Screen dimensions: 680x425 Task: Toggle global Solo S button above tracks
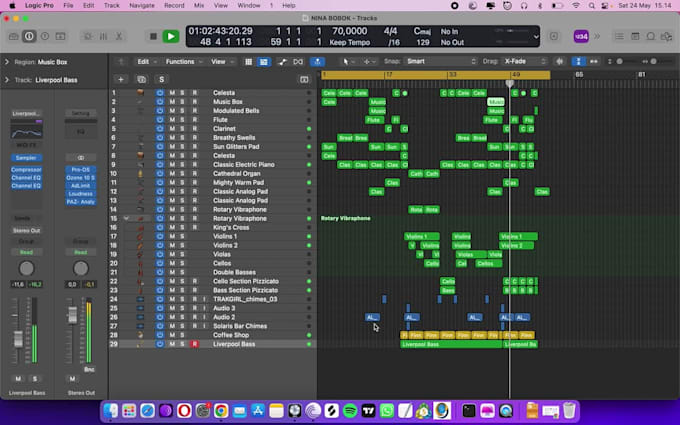(x=161, y=79)
